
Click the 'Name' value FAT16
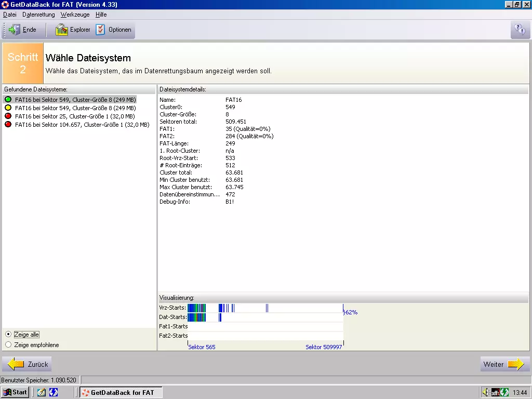(234, 100)
